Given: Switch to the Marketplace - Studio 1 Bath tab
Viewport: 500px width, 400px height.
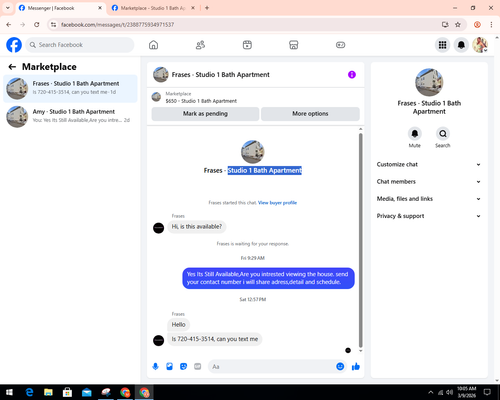Looking at the screenshot, I should tap(153, 8).
